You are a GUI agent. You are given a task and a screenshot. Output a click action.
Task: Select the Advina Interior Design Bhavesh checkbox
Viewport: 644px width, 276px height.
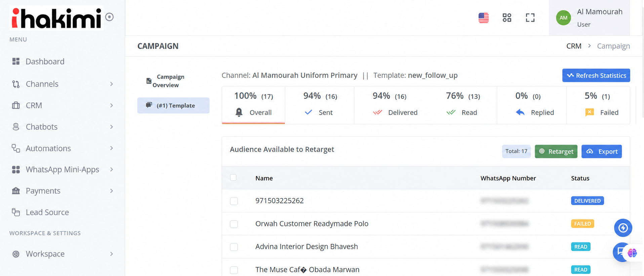pos(234,247)
